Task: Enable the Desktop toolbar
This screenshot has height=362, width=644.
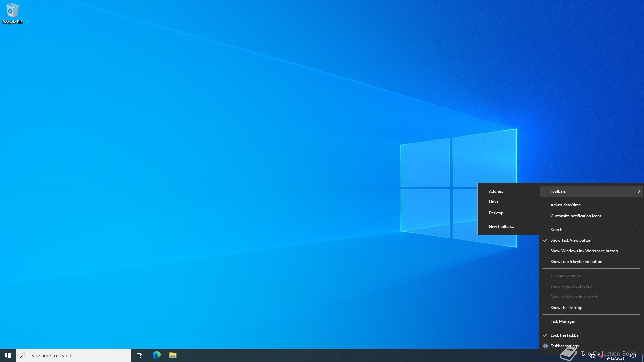Action: point(508,213)
